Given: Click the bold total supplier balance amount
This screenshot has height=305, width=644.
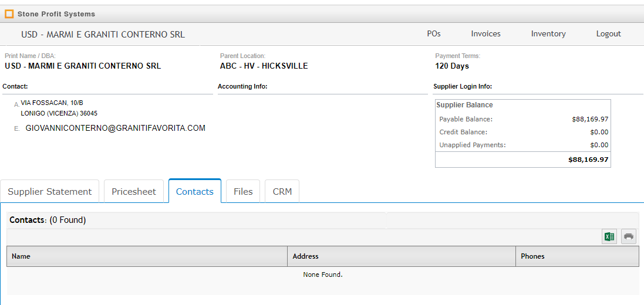Looking at the screenshot, I should [x=588, y=160].
